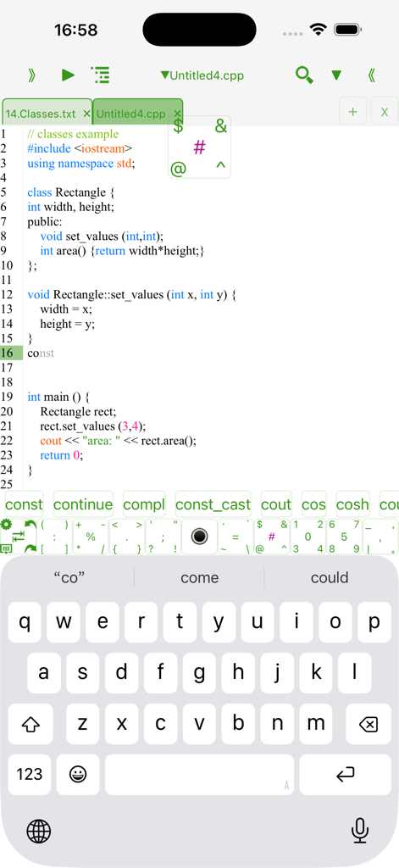
Task: Tap the 't' key on keyboard
Action: pyautogui.click(x=180, y=621)
